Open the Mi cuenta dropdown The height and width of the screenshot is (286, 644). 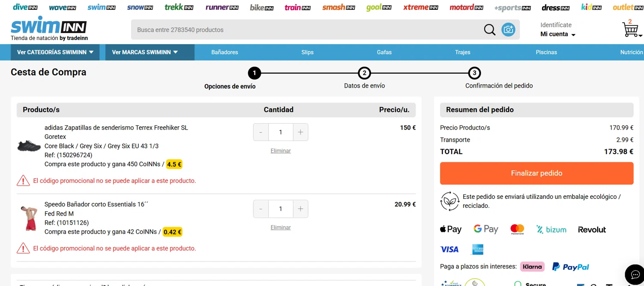point(558,34)
